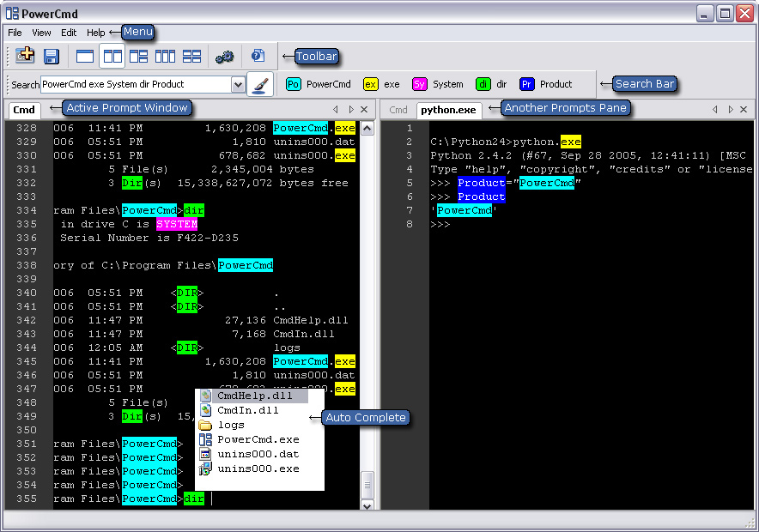Toggle the yellow exe highlight keyword
The image size is (759, 532).
382,84
